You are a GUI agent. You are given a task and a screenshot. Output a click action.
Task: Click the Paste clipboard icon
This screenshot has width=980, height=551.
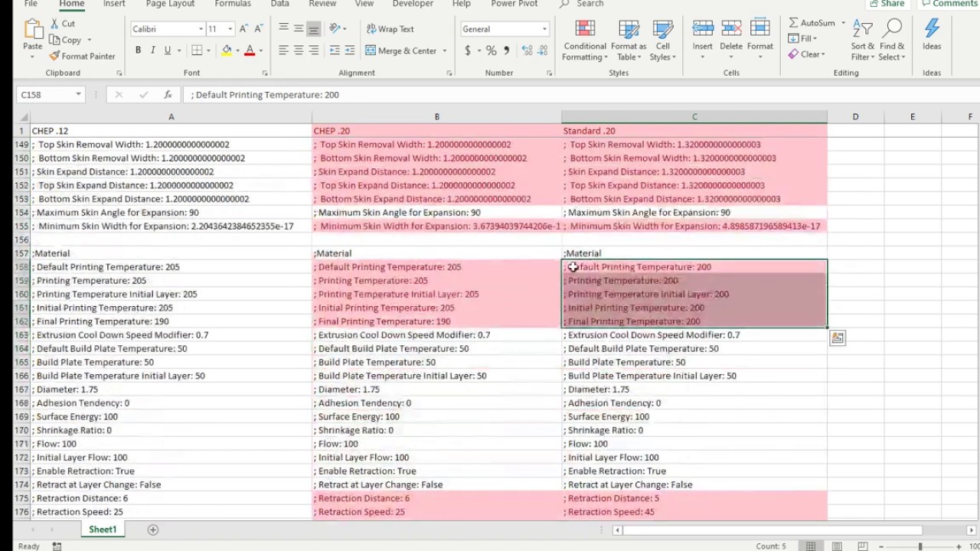click(x=33, y=31)
